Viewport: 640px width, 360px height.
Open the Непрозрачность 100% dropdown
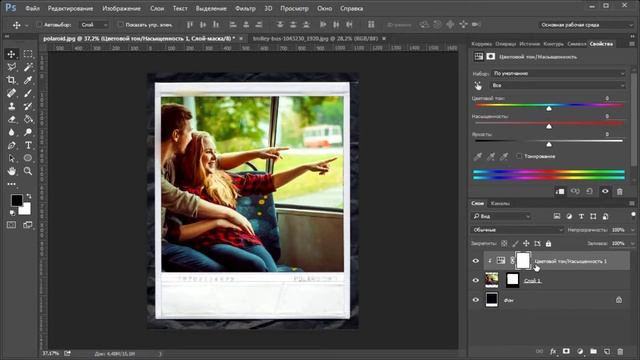point(632,230)
